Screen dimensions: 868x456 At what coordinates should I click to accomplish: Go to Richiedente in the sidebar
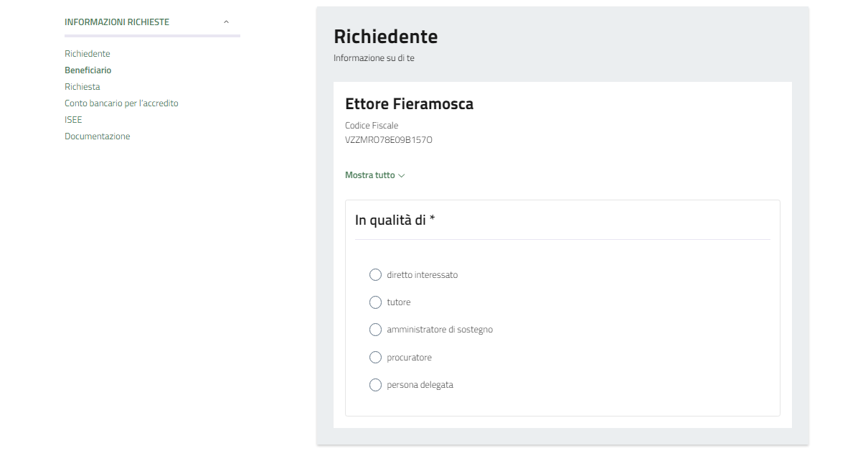click(88, 54)
